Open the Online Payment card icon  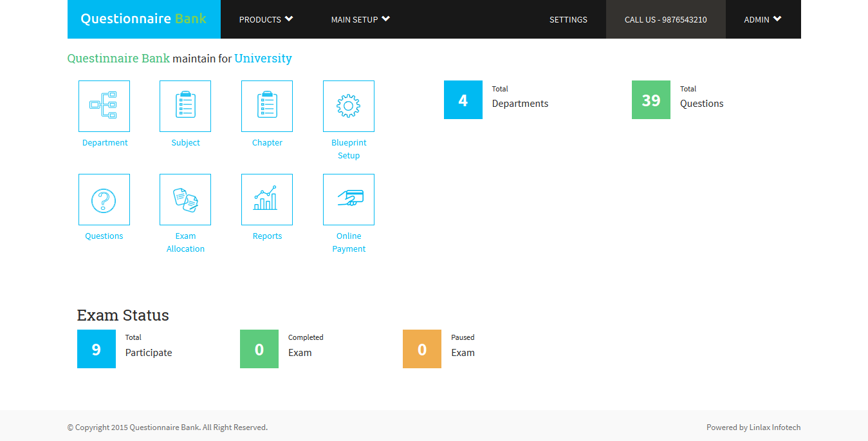349,200
